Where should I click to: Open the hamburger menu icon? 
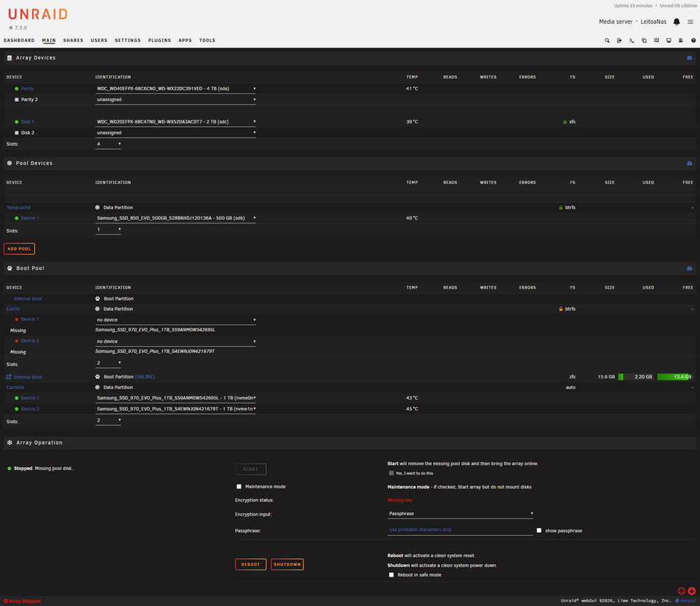pyautogui.click(x=690, y=22)
